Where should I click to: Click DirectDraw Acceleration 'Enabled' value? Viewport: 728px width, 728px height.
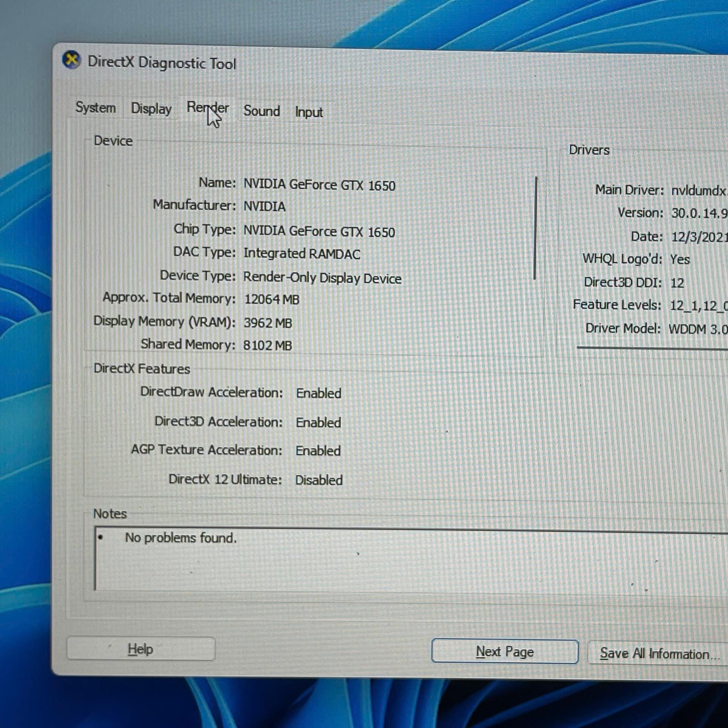click(x=319, y=393)
